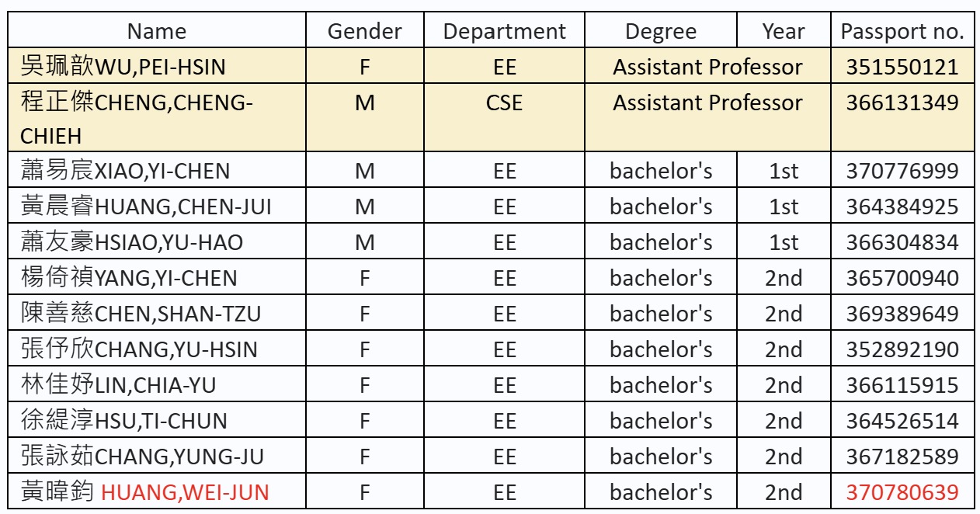
Task: Select the Passport no. header cell
Action: coord(902,31)
